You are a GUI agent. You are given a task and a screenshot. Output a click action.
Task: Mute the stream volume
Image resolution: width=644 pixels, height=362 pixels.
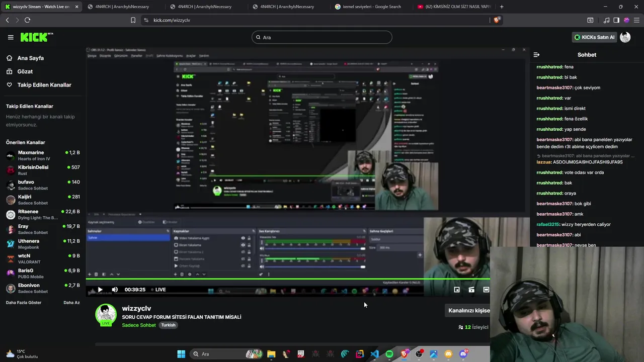point(115,290)
